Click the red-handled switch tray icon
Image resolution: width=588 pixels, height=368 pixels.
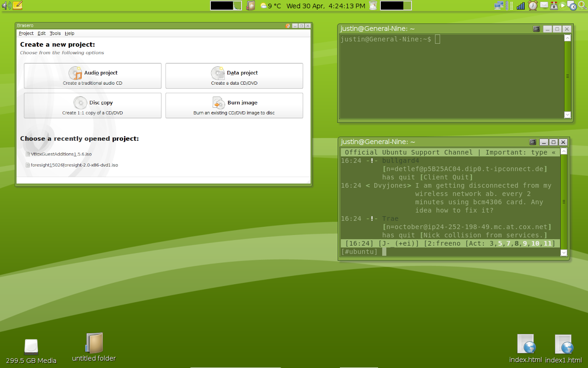[x=554, y=6]
